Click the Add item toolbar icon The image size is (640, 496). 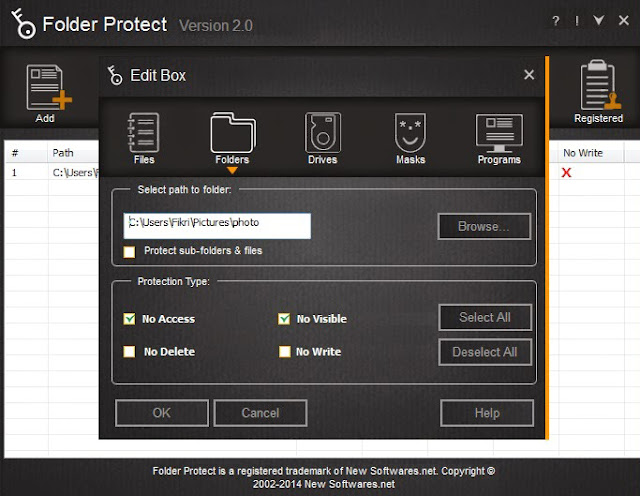pyautogui.click(x=48, y=88)
